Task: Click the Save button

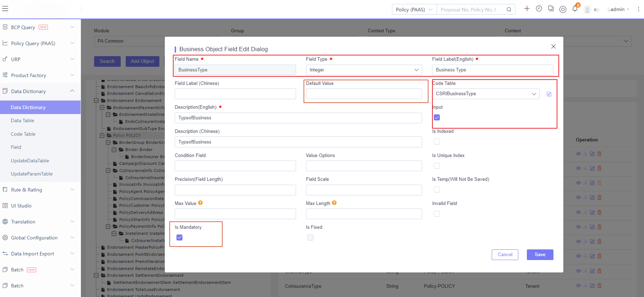Action: [540, 255]
